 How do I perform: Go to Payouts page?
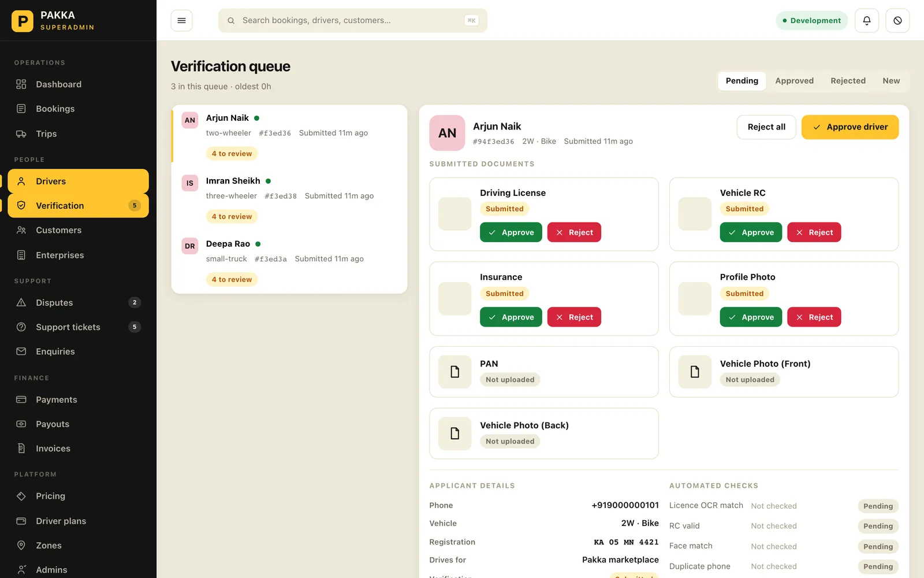[78, 424]
